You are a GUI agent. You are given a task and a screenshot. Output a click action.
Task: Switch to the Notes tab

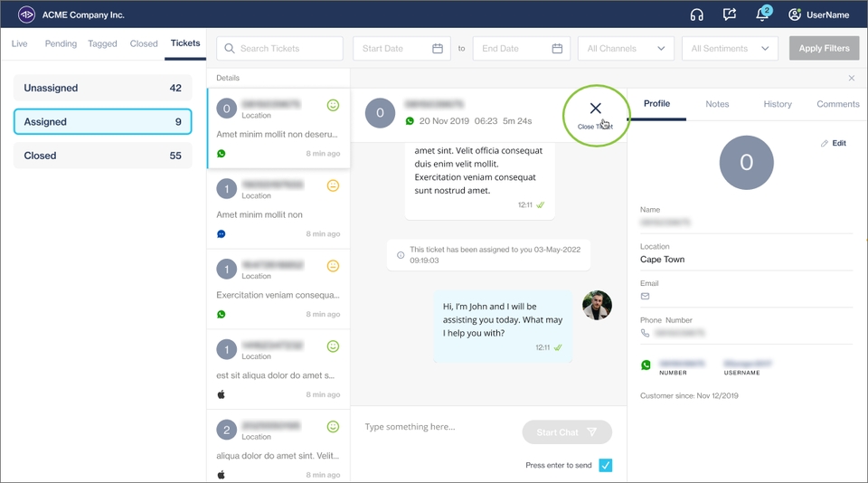(x=717, y=104)
